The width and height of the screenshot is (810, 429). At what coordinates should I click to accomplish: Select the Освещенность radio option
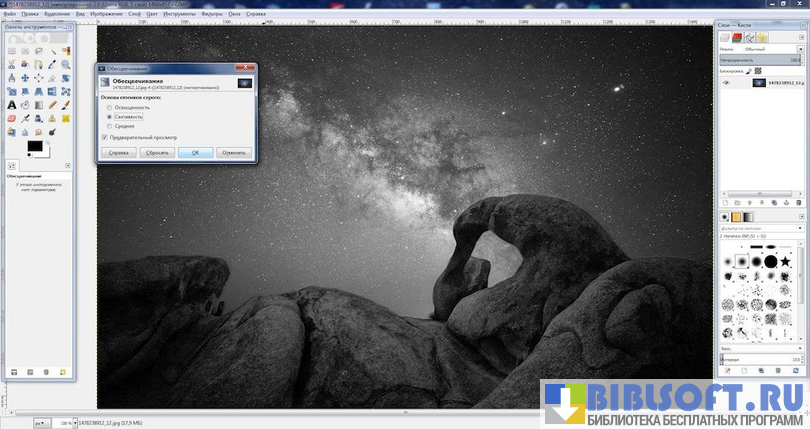(x=109, y=107)
